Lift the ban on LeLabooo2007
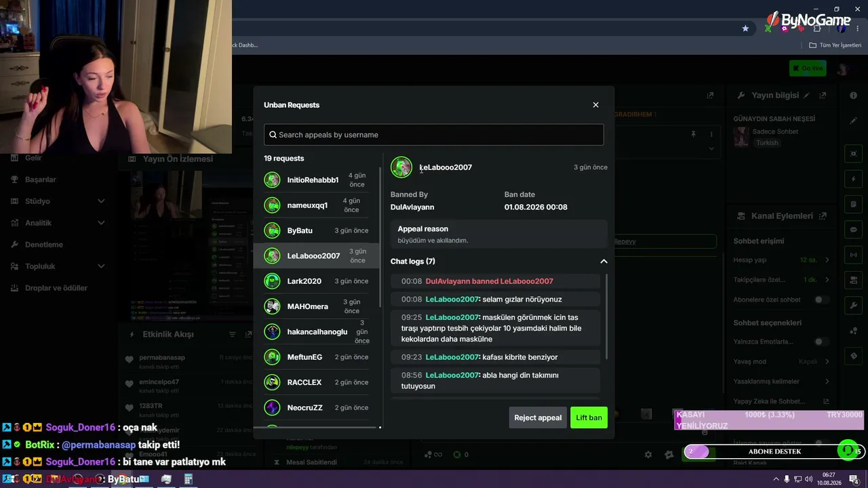 (x=589, y=418)
